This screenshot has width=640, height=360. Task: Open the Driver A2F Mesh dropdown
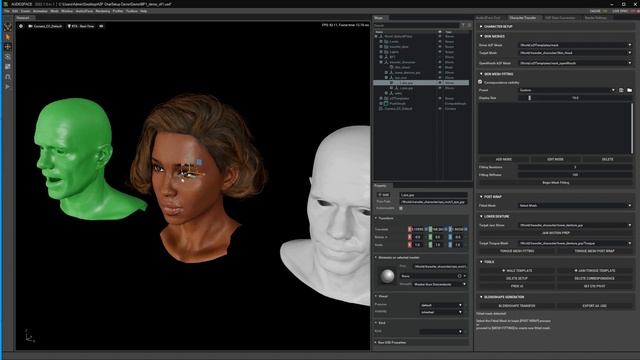(575, 45)
